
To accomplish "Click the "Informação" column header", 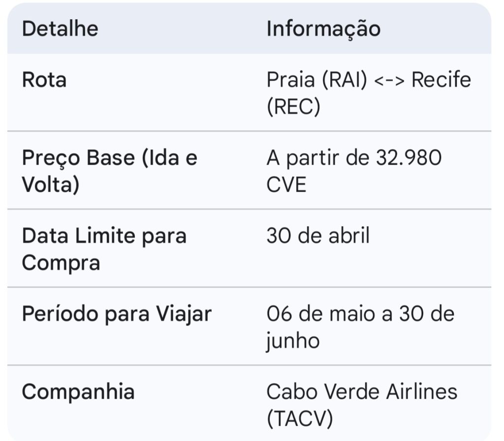I will click(x=323, y=29).
